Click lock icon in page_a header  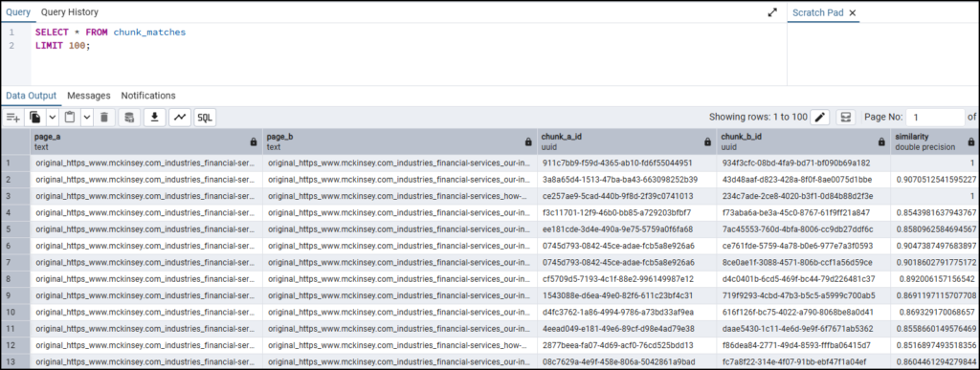point(253,141)
